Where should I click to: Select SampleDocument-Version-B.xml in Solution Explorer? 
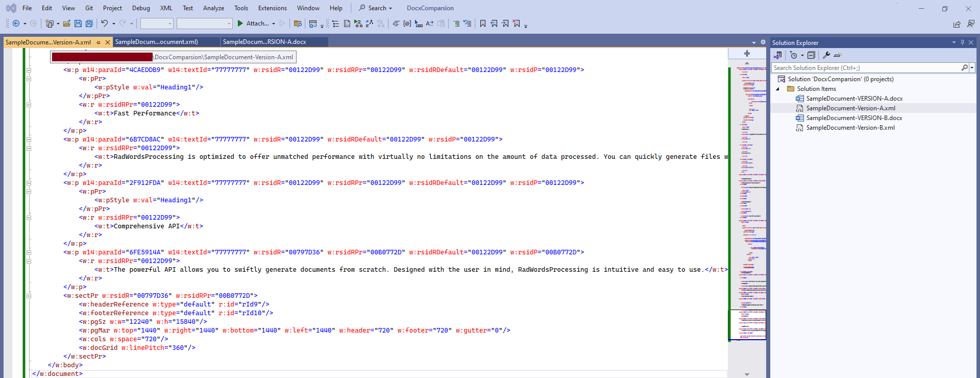point(850,128)
